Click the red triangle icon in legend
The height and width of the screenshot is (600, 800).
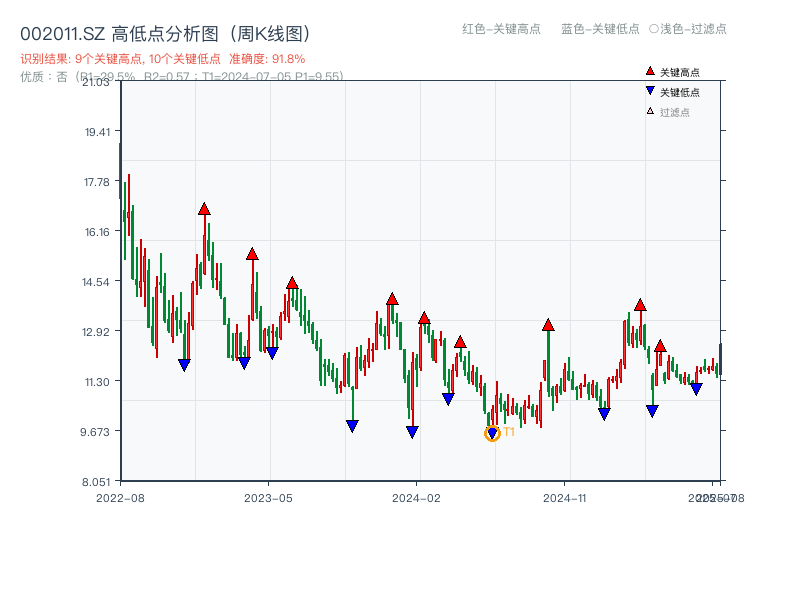(x=650, y=71)
